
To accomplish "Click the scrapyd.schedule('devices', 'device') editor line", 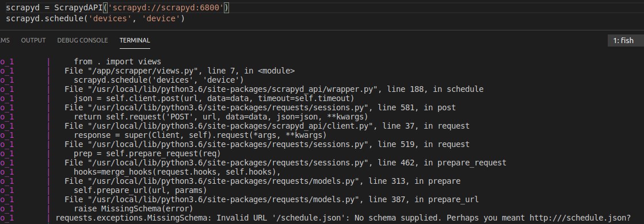I will (96, 18).
